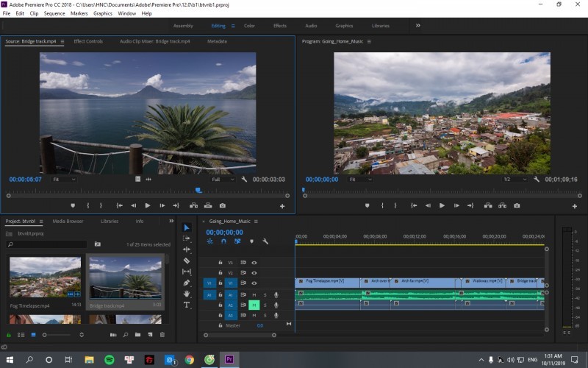This screenshot has width=588, height=368.
Task: Select the Track Select Forward tool
Action: click(x=187, y=238)
